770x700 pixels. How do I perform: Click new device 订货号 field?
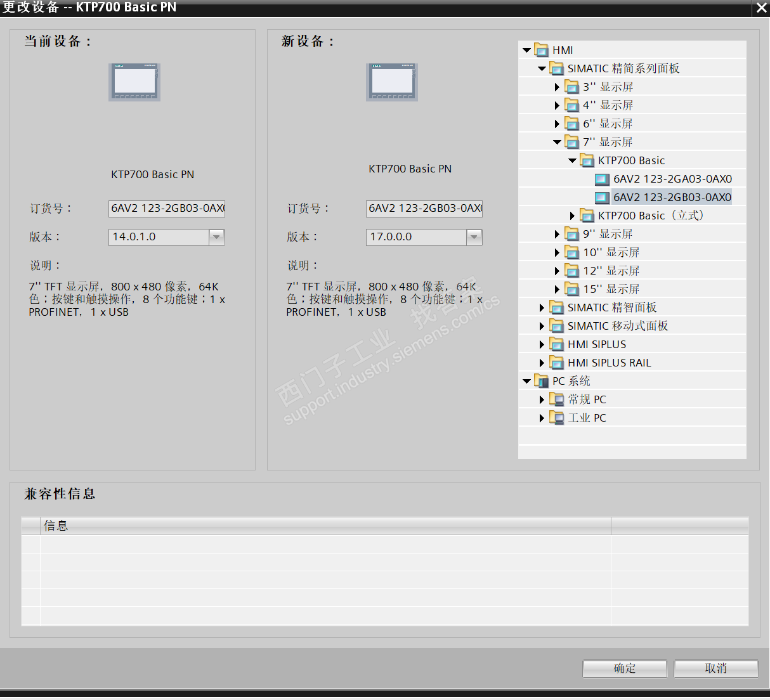424,209
